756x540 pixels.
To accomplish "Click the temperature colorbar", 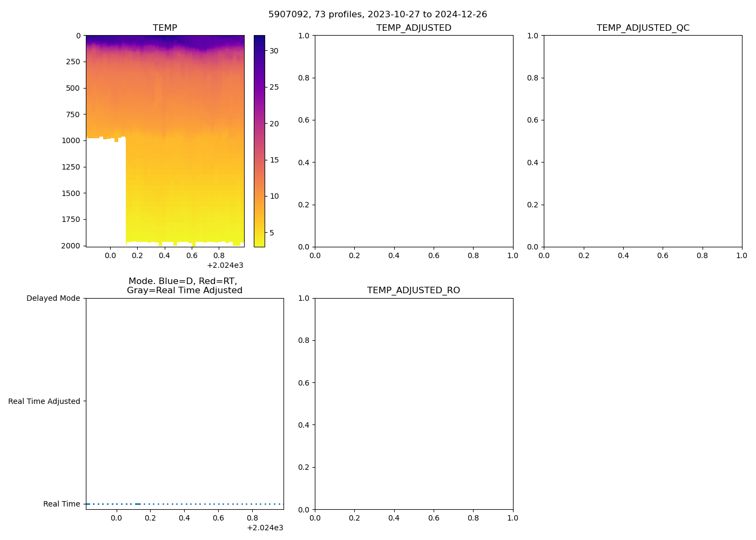I will click(259, 140).
